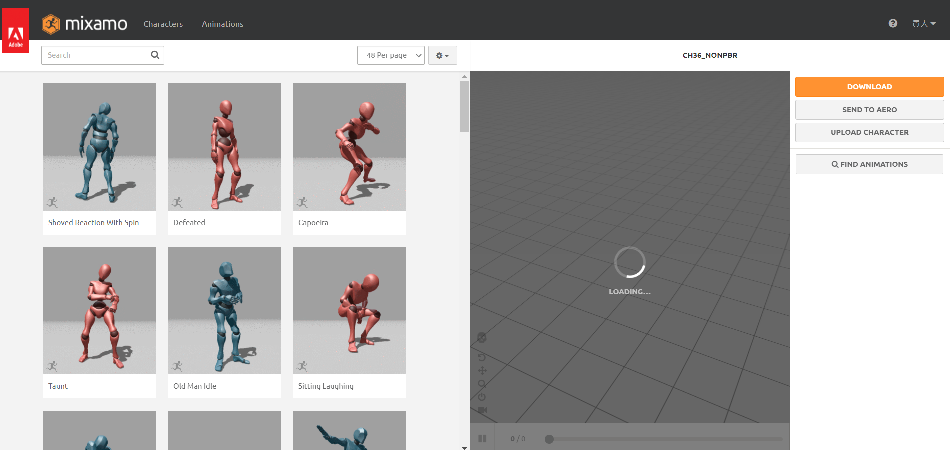Screen dimensions: 950x450
Task: Click running-figure icon on Capoeira thumbnail
Action: pyautogui.click(x=302, y=202)
